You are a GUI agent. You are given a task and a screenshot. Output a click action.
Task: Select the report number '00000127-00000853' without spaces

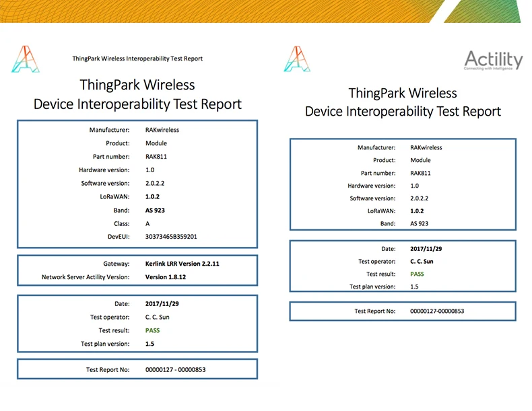pos(437,311)
